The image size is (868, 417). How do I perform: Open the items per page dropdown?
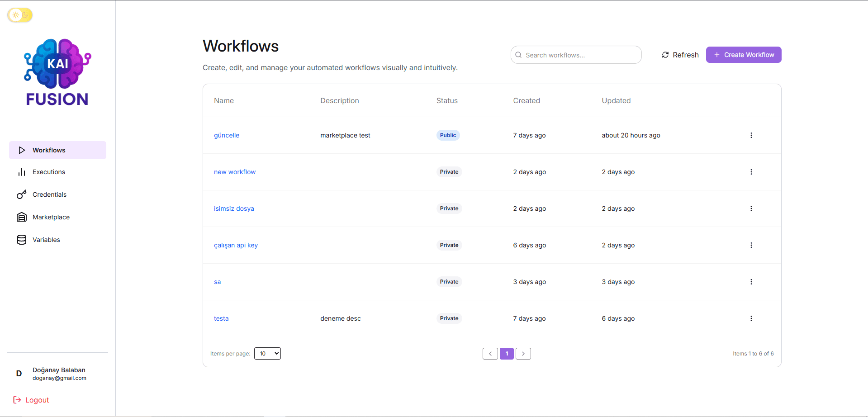pyautogui.click(x=267, y=353)
